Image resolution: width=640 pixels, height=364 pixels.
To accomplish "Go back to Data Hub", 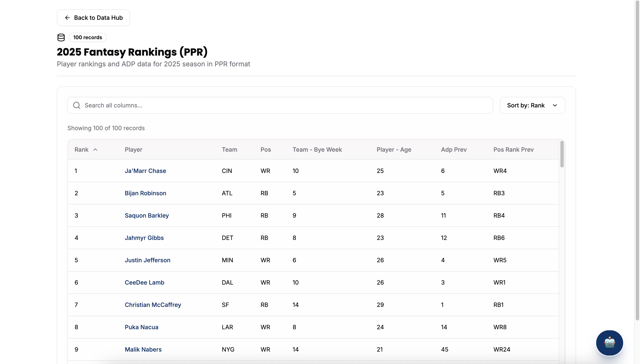I will point(94,18).
